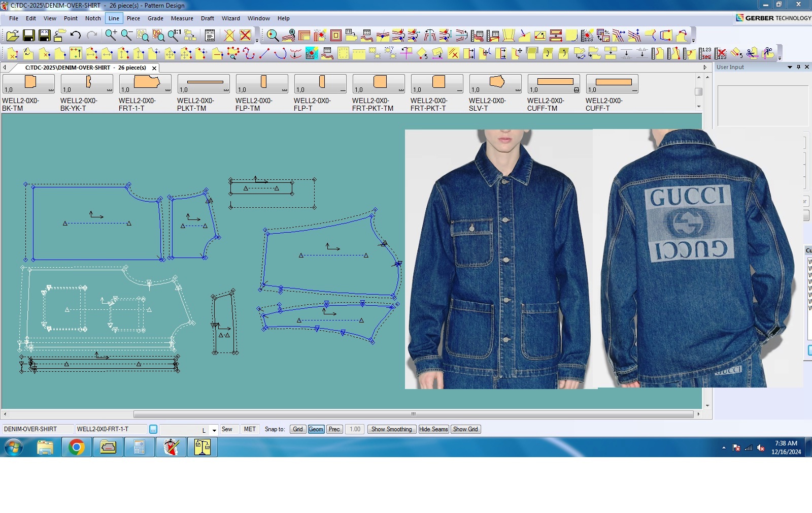Toggle Show Grid
Screen dimensions: 812x513
(x=465, y=429)
